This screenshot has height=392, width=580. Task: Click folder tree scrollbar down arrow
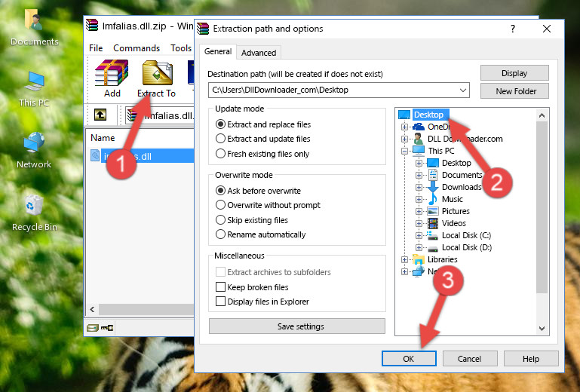point(542,329)
